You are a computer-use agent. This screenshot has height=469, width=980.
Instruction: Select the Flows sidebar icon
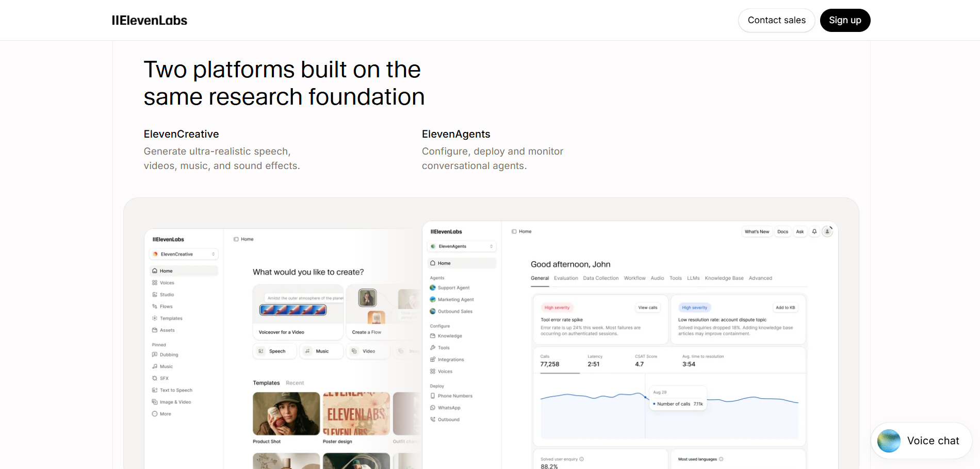pyautogui.click(x=155, y=306)
